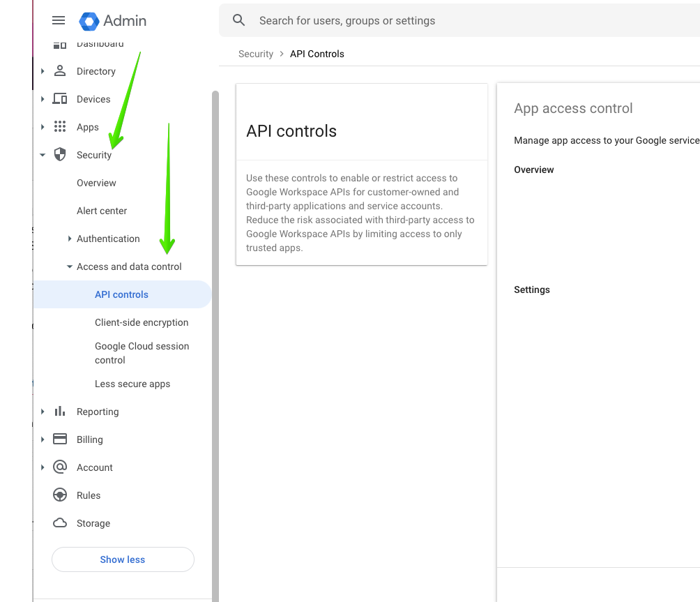
Task: Open the Directory menu item
Action: [96, 71]
